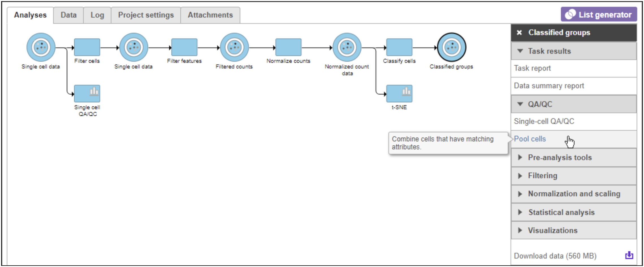Click the download data icon
The width and height of the screenshot is (644, 267).
pyautogui.click(x=629, y=255)
